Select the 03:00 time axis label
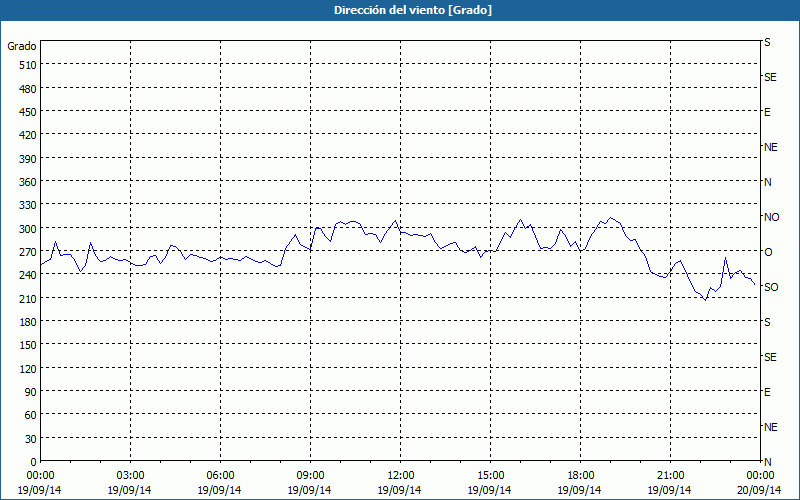 [x=130, y=476]
